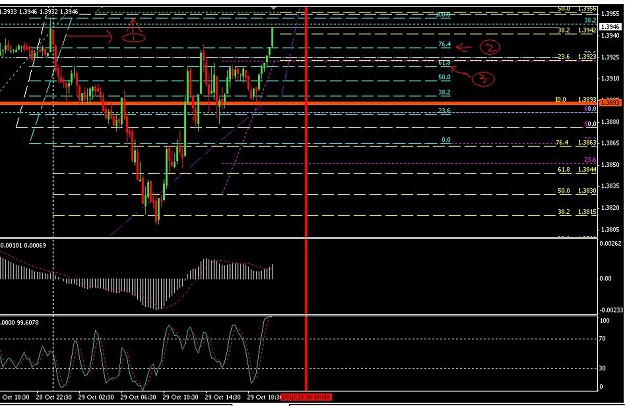Click the 1.3850 price scale value
625x406 pixels.
pos(610,164)
